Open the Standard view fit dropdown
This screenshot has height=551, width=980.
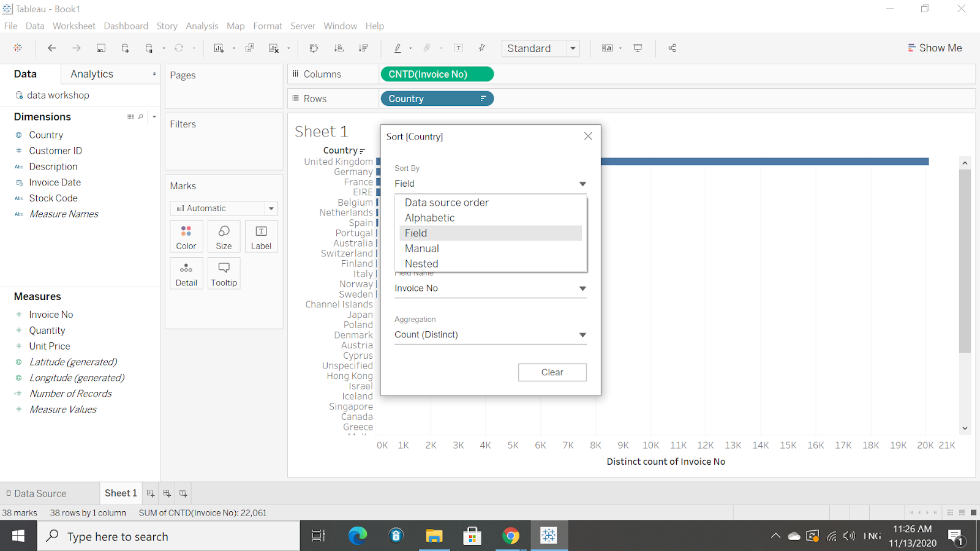[x=573, y=48]
